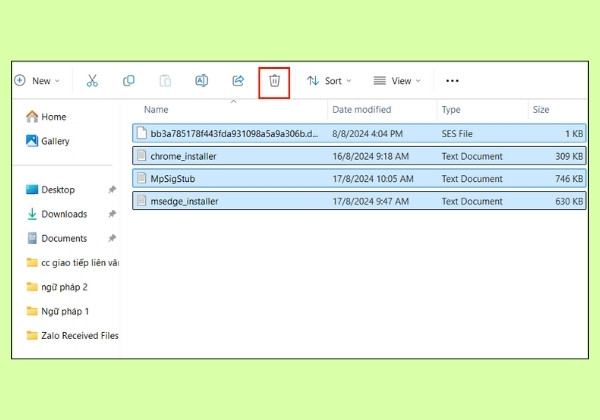Sort by the Date modified column header

362,110
